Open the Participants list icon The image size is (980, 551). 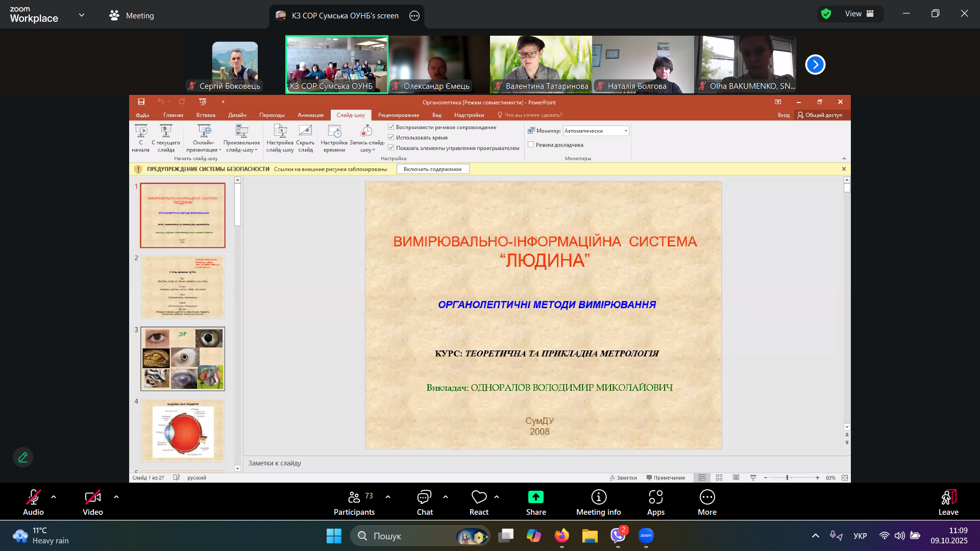(354, 497)
